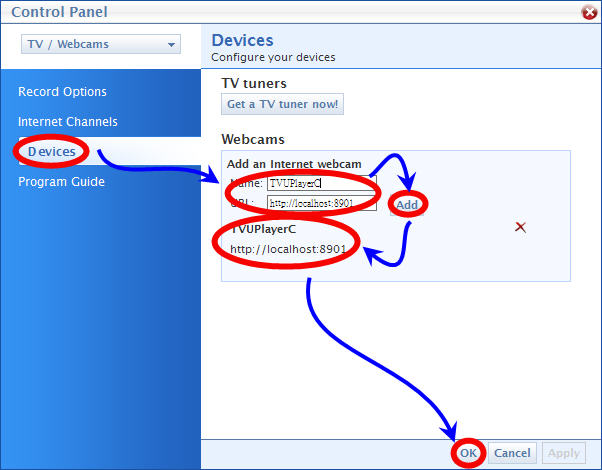Open the TV / Webcams dropdown
The width and height of the screenshot is (602, 470).
(x=101, y=44)
